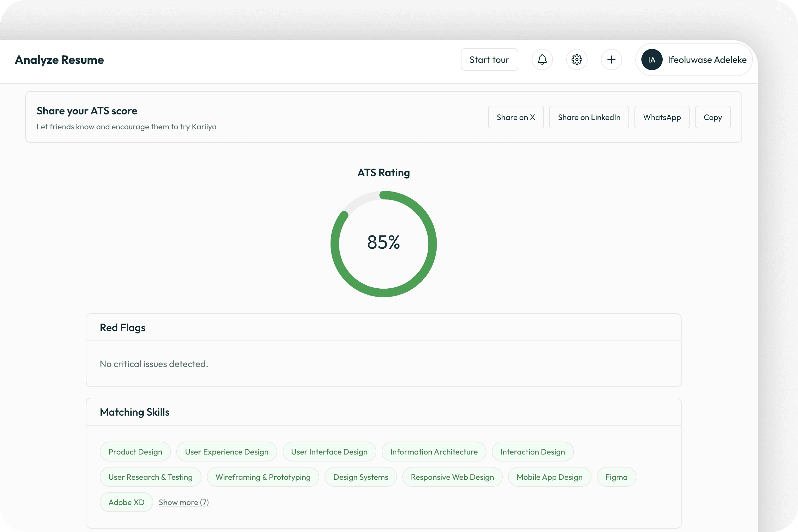Image resolution: width=798 pixels, height=532 pixels.
Task: Open settings via the gear icon
Action: click(x=577, y=60)
